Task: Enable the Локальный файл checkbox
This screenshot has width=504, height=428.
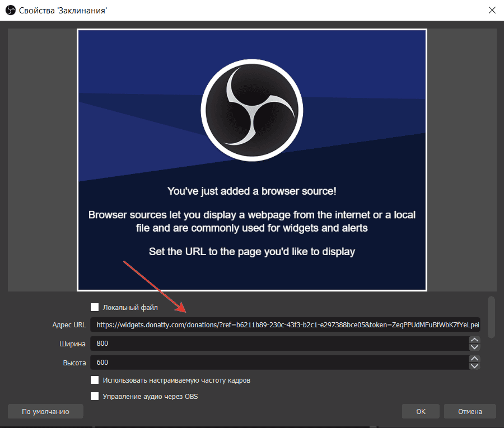Action: [95, 307]
